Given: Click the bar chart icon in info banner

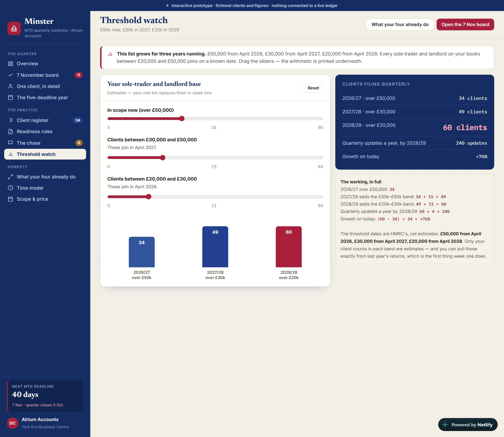Looking at the screenshot, I should click(x=110, y=54).
